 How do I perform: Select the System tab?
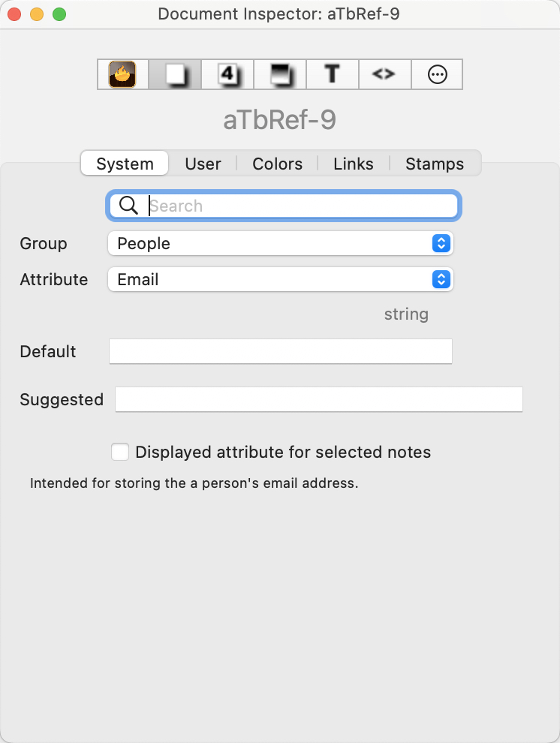tap(125, 164)
